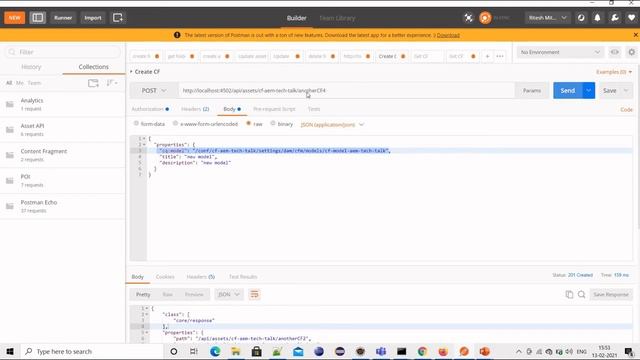Click the blue Send button
640x360 pixels.
coord(568,91)
